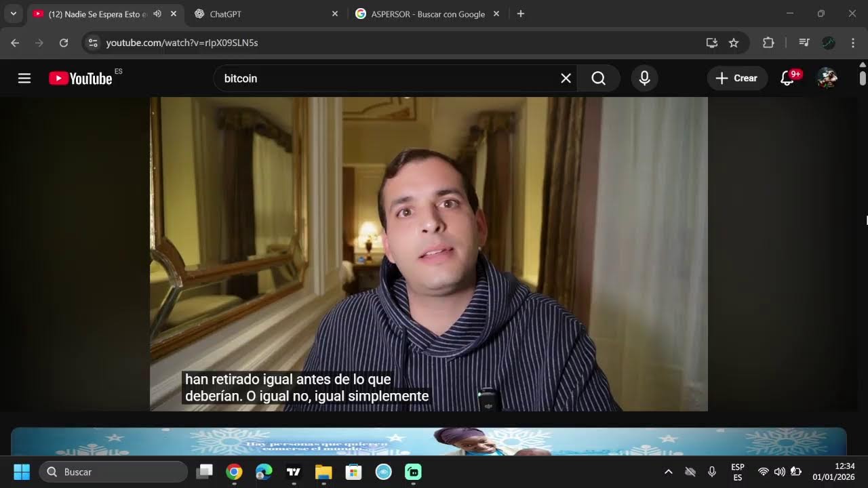This screenshot has height=488, width=868.
Task: Open YouTube account avatar menu
Action: (827, 79)
